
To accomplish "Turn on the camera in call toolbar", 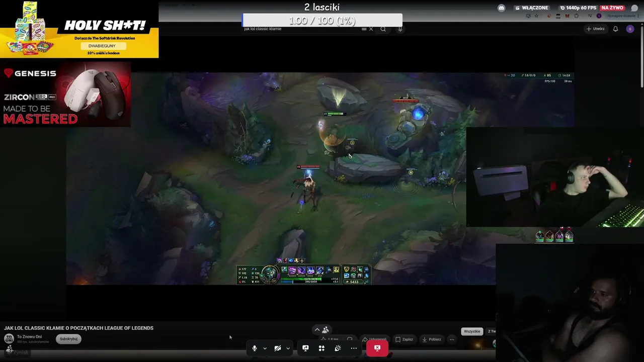I will pos(277,348).
